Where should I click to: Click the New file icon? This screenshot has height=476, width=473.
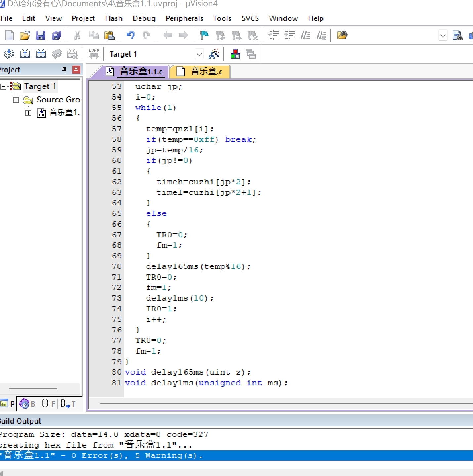[x=9, y=35]
